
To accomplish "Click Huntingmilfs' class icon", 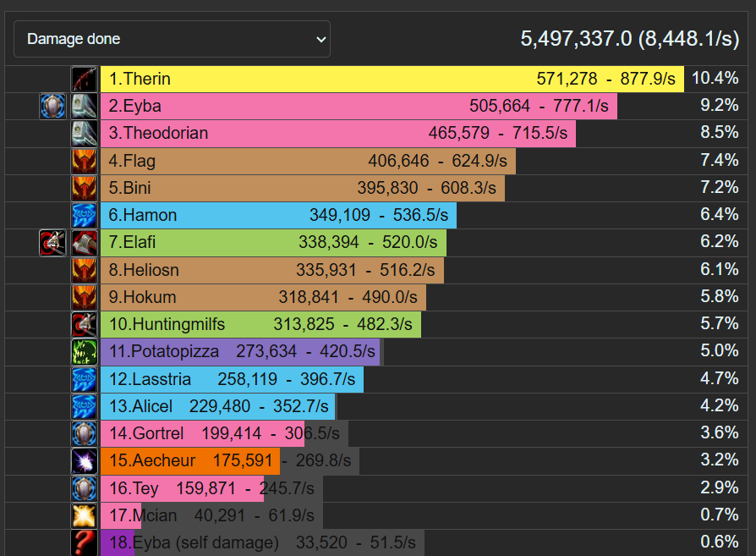I will coord(85,324).
